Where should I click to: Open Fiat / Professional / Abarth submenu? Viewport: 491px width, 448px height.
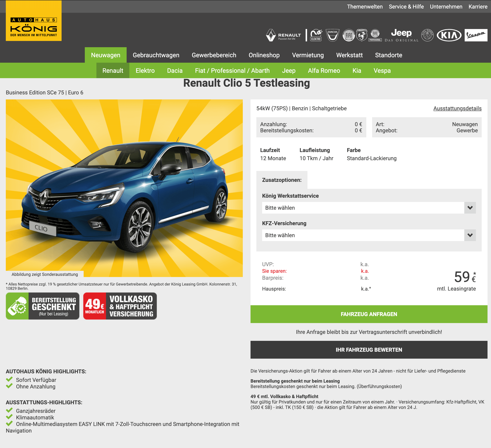point(232,71)
